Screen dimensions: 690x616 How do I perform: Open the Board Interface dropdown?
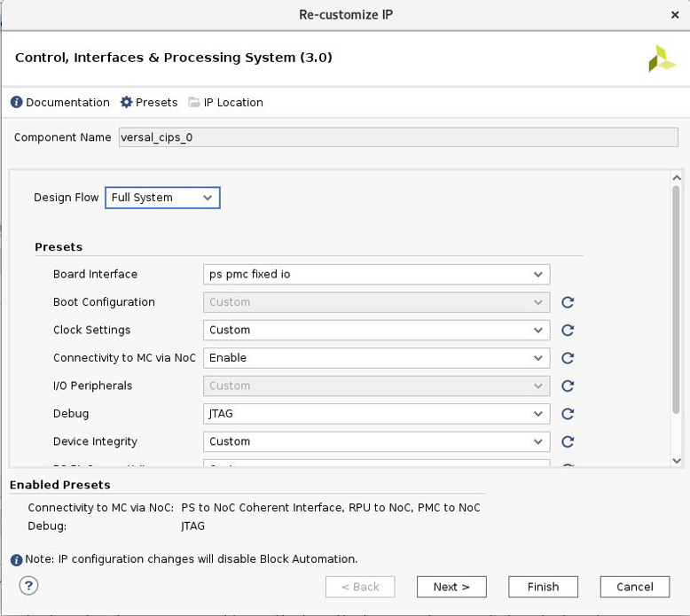[x=376, y=275]
